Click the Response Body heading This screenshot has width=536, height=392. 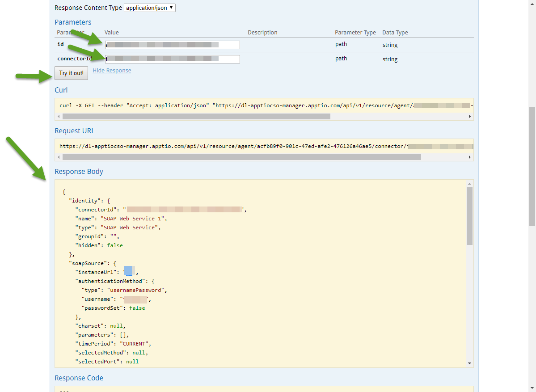tap(79, 172)
